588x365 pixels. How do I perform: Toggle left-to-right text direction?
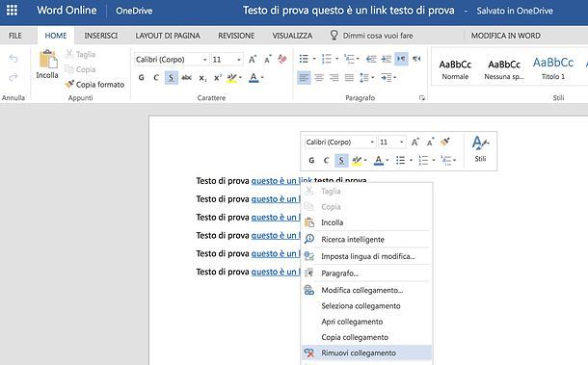coord(401,59)
